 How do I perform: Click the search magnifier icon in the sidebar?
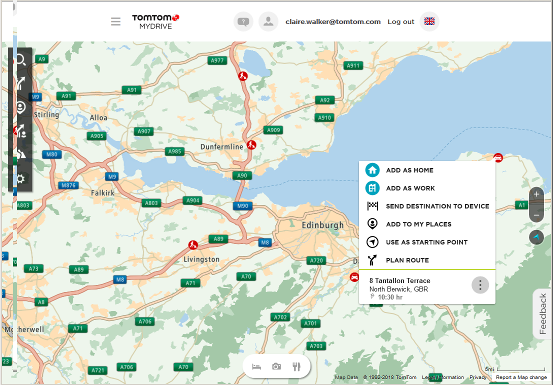click(20, 60)
